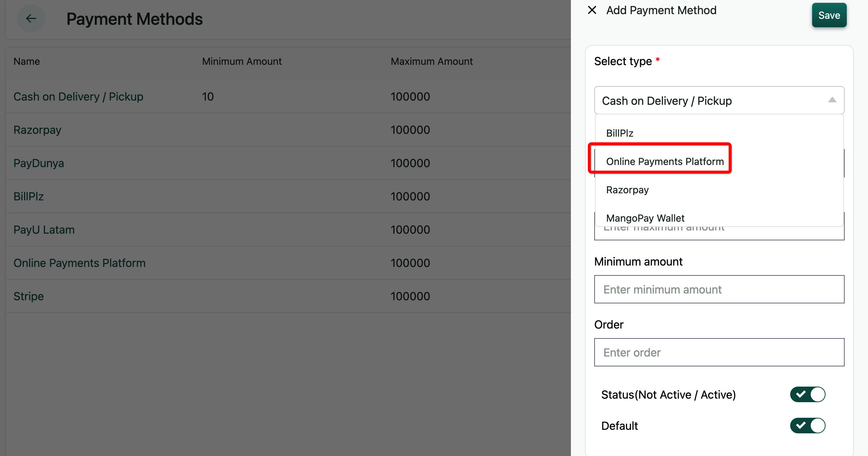Open the Stripe payment method entry

(x=28, y=296)
